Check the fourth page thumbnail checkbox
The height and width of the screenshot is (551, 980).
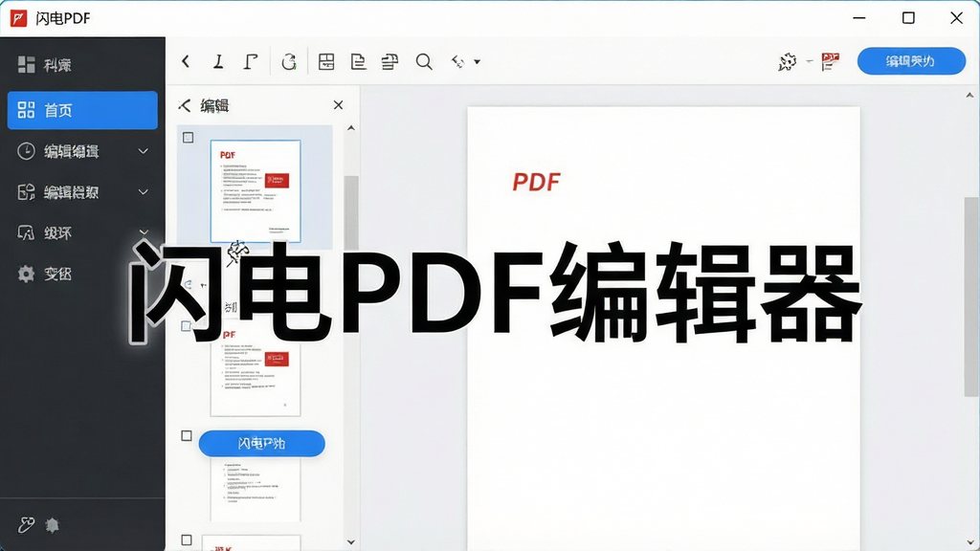(x=187, y=540)
